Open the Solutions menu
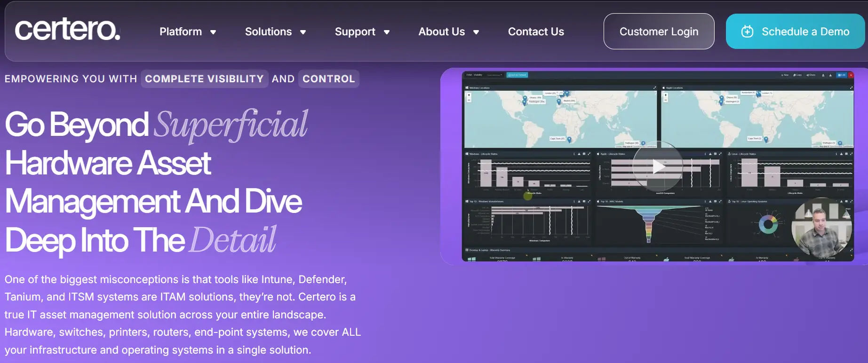868x363 pixels. click(x=268, y=32)
